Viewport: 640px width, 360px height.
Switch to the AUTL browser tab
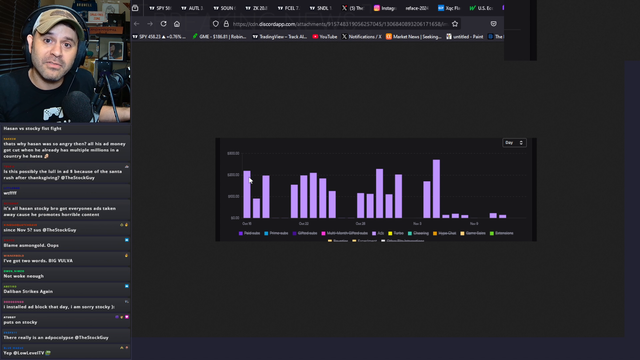[x=192, y=8]
